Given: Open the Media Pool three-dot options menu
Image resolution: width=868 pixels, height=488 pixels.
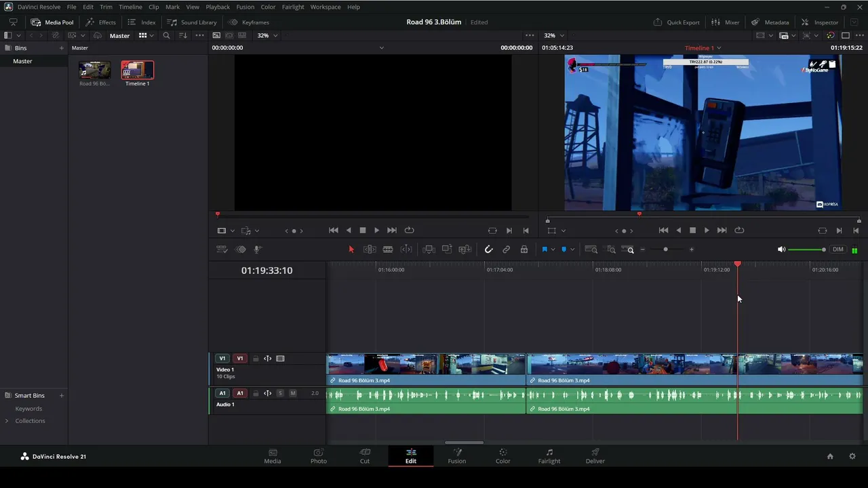Looking at the screenshot, I should [199, 35].
